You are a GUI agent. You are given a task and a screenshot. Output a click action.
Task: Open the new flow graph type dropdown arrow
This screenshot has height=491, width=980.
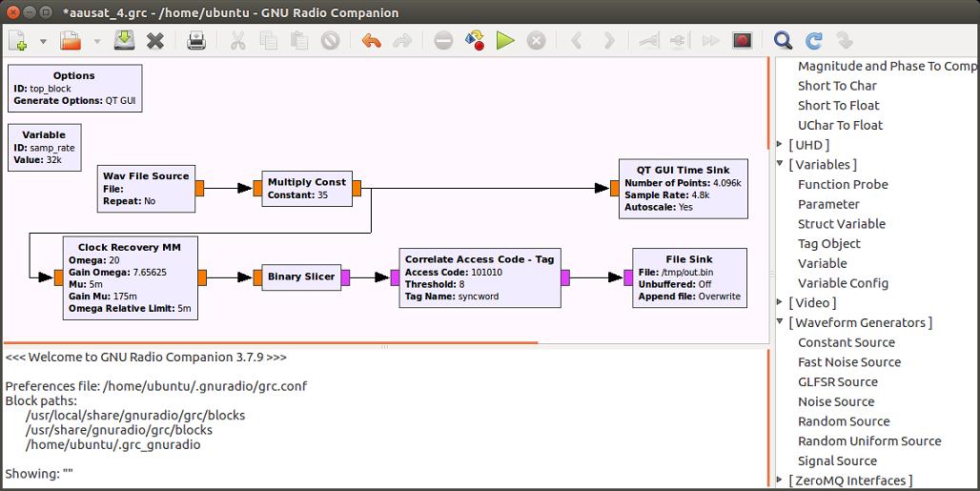pyautogui.click(x=43, y=42)
